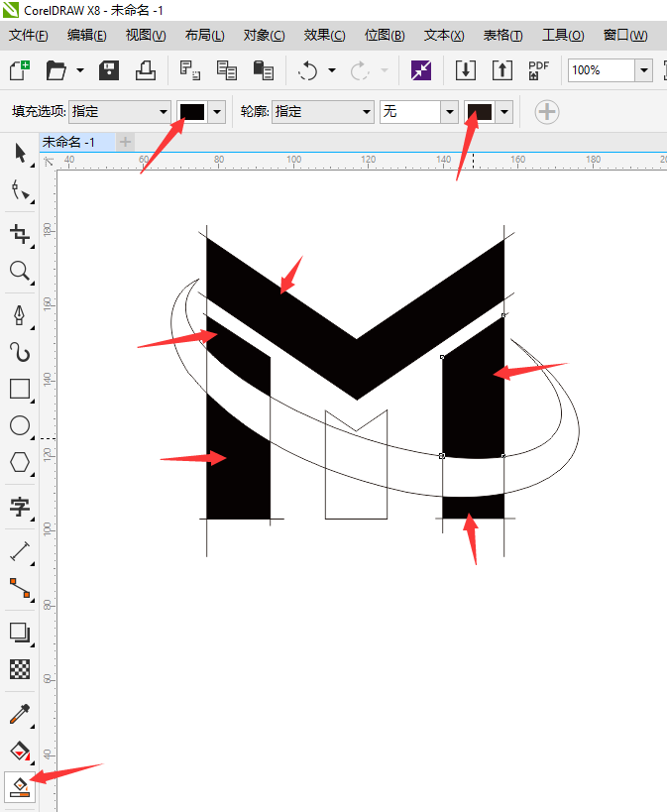Open the 视图(V) menu
Screen dimensions: 667x812
pos(146,36)
